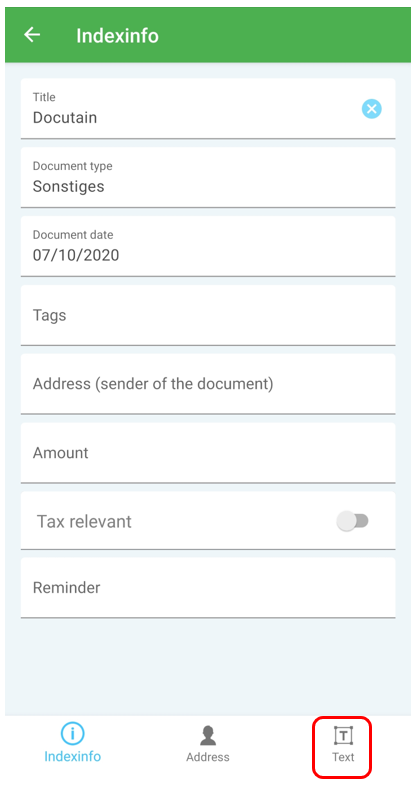Focus the Amount input field
The height and width of the screenshot is (796, 418).
[x=208, y=453]
